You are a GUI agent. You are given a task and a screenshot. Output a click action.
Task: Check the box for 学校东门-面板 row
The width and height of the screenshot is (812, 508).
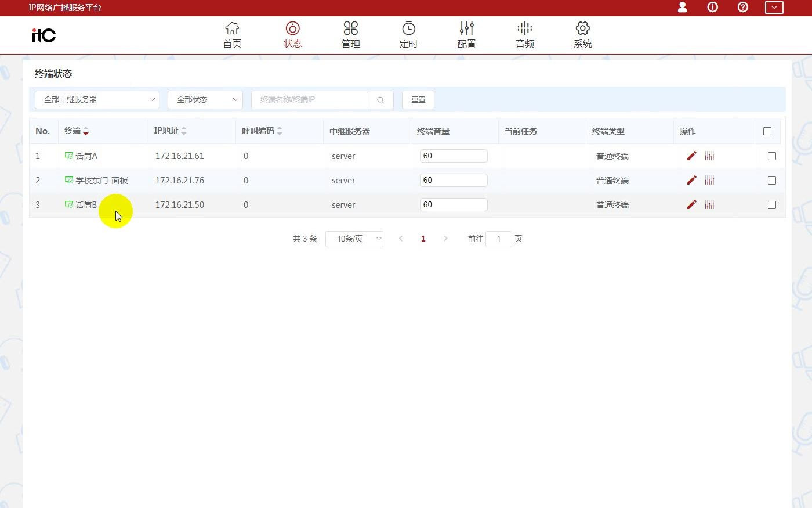point(771,181)
